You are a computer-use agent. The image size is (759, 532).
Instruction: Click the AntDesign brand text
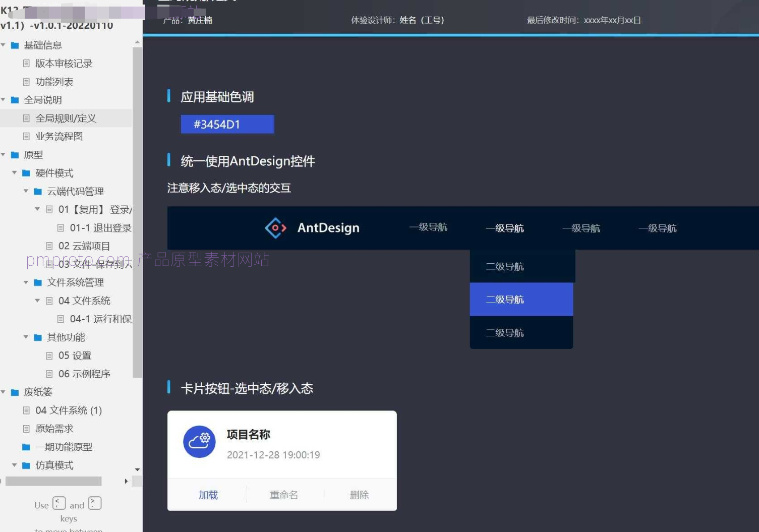328,228
